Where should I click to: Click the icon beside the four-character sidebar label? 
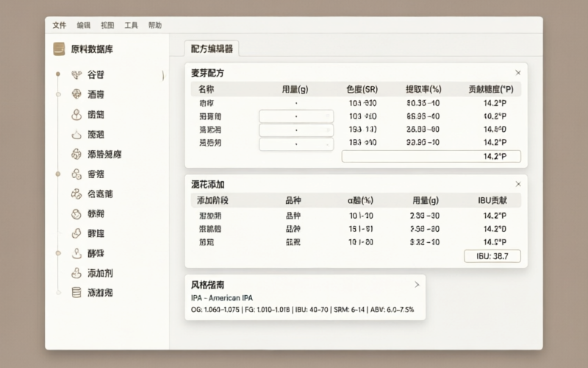(x=76, y=154)
